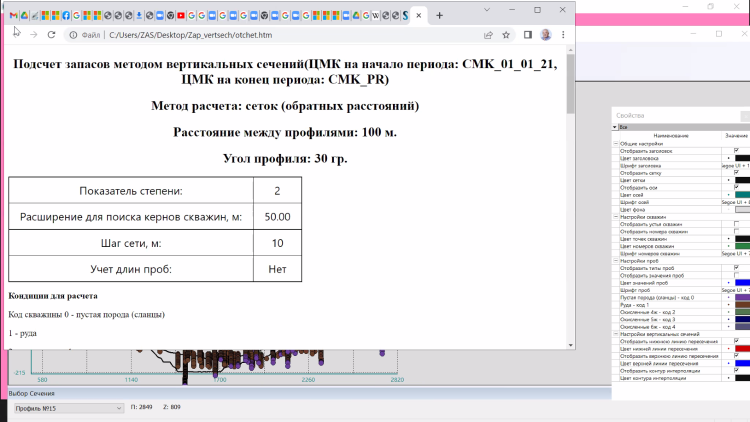The image size is (750, 422).
Task: Reload the page with the refresh icon
Action: pyautogui.click(x=52, y=34)
